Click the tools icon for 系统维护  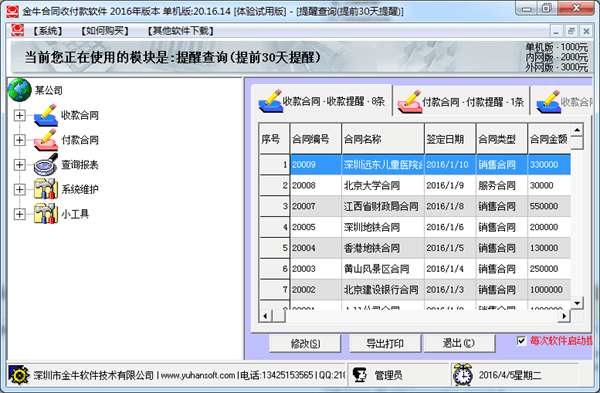tap(46, 189)
